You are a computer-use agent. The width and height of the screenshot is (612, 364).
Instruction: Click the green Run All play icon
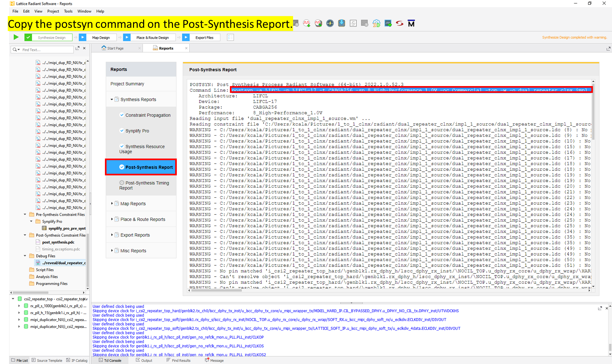tap(16, 37)
